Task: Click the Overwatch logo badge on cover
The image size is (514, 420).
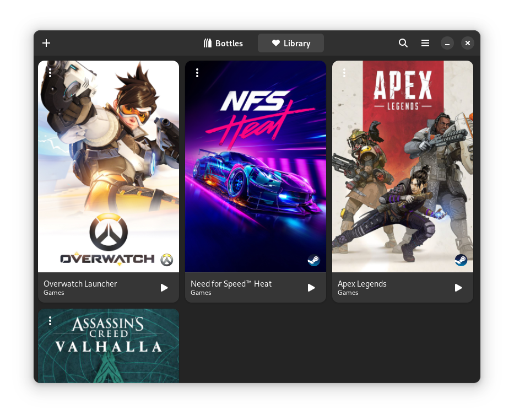Action: 166,260
